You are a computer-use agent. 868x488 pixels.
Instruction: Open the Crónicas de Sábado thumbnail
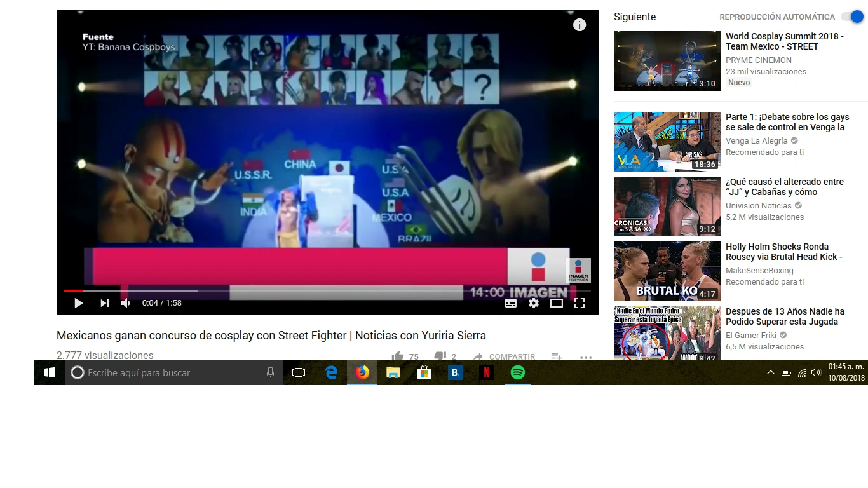tap(667, 207)
